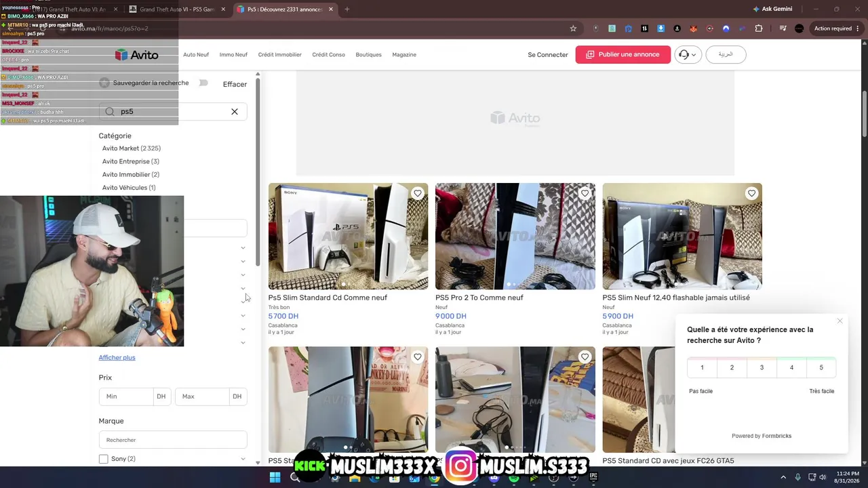Click the Publier une annonce button
This screenshot has height=488, width=868.
click(623, 55)
